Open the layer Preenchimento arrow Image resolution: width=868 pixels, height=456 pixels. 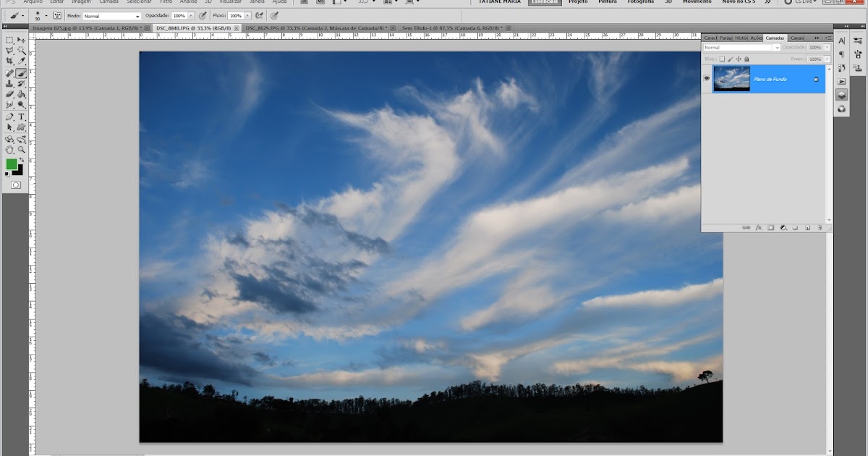pyautogui.click(x=827, y=59)
